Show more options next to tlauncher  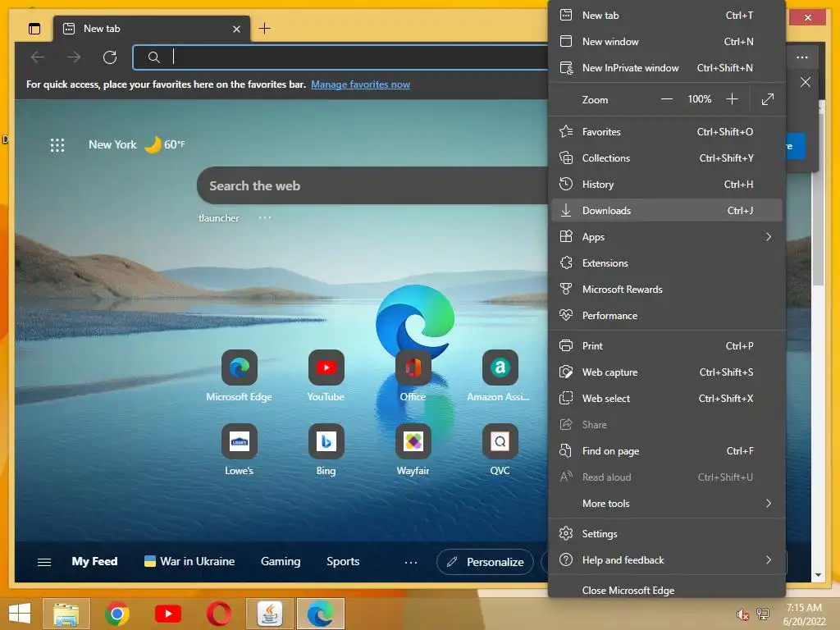pos(265,217)
